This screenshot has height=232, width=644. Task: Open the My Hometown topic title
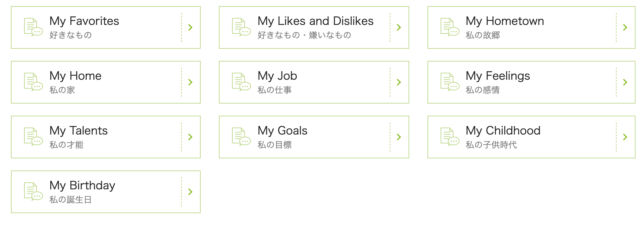[x=505, y=21]
